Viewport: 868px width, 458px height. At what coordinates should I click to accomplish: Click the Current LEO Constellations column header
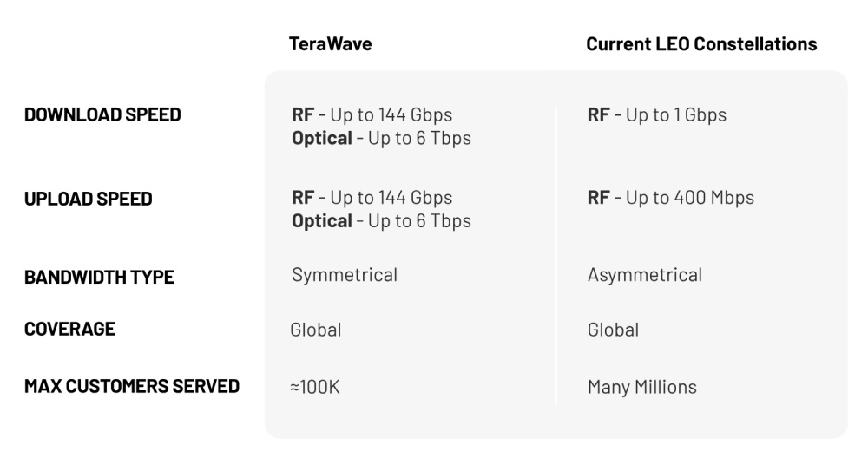click(701, 44)
